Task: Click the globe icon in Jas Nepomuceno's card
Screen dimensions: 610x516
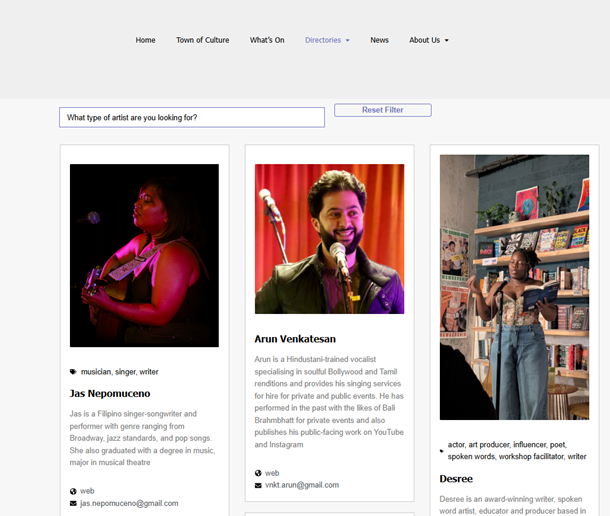Action: [x=73, y=491]
